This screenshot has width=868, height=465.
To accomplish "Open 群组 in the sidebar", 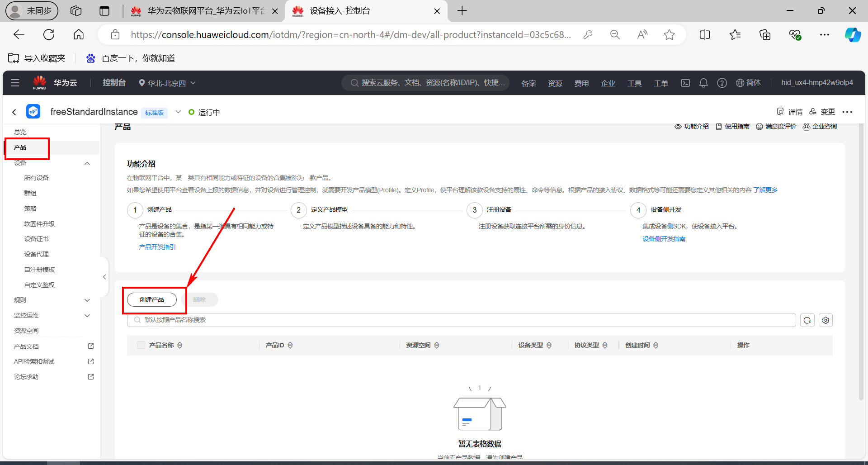I will click(x=30, y=193).
